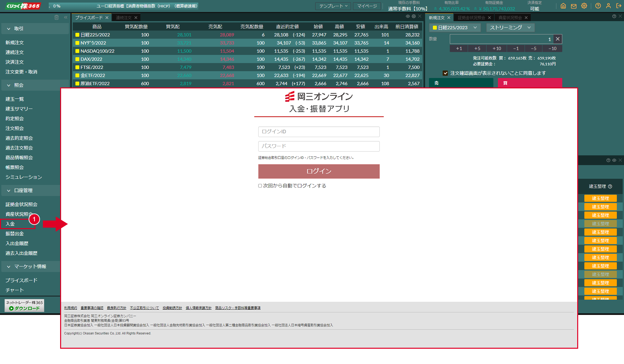Clear the quantity field with X button
This screenshot has height=364, width=624.
558,39
